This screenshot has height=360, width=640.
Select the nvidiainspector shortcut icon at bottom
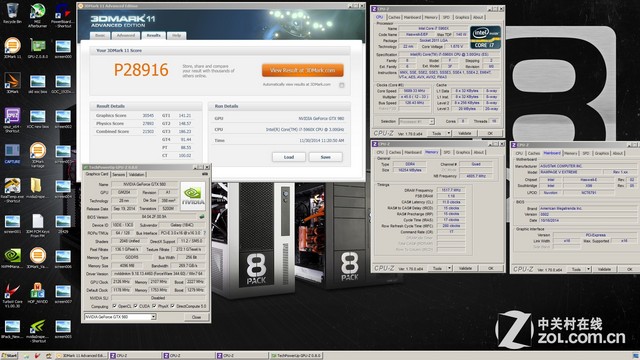click(x=38, y=331)
